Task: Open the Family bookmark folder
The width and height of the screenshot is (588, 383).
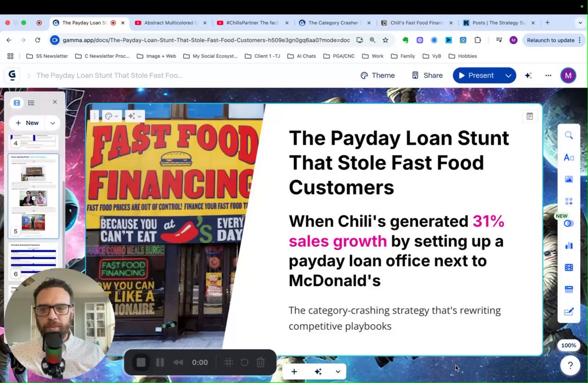Action: coord(403,56)
